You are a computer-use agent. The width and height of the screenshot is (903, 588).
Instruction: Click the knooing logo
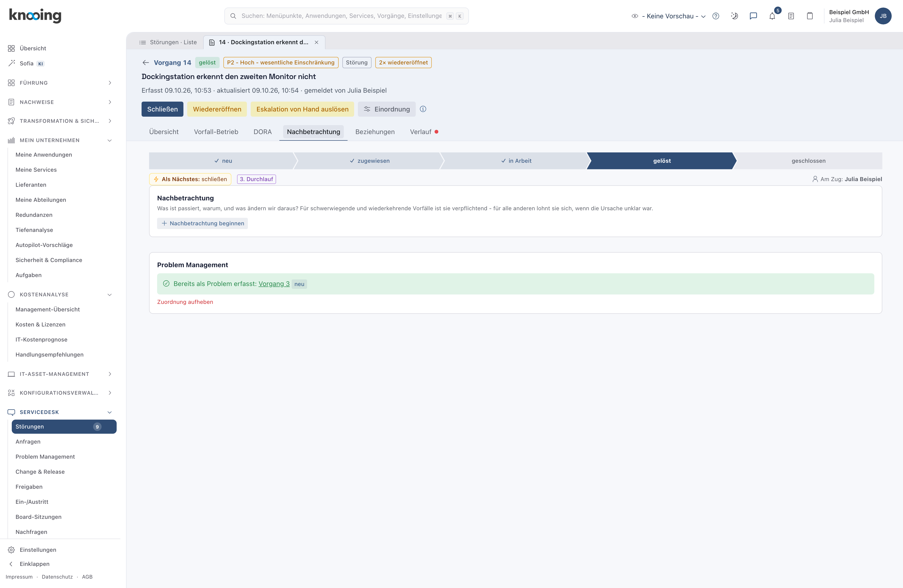coord(35,16)
